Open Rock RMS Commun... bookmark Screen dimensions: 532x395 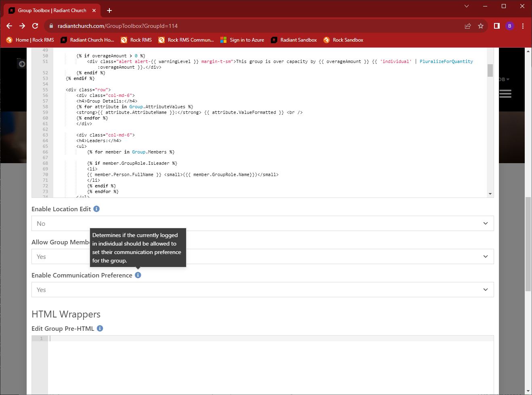click(186, 40)
